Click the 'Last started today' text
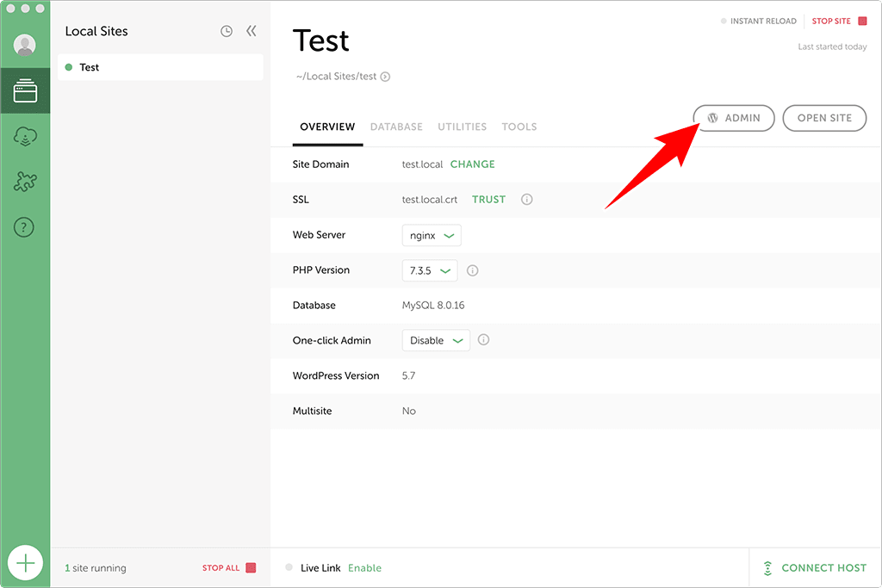This screenshot has width=882, height=588. click(832, 46)
